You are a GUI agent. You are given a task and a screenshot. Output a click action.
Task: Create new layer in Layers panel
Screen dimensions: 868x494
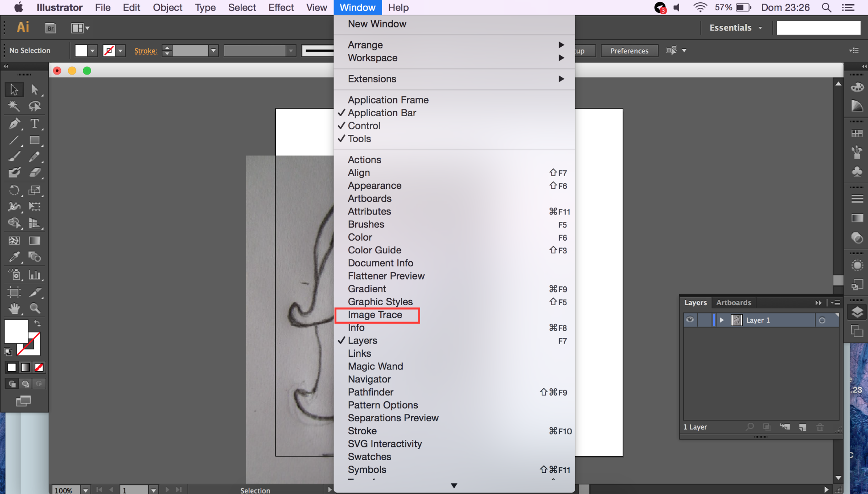click(x=803, y=427)
